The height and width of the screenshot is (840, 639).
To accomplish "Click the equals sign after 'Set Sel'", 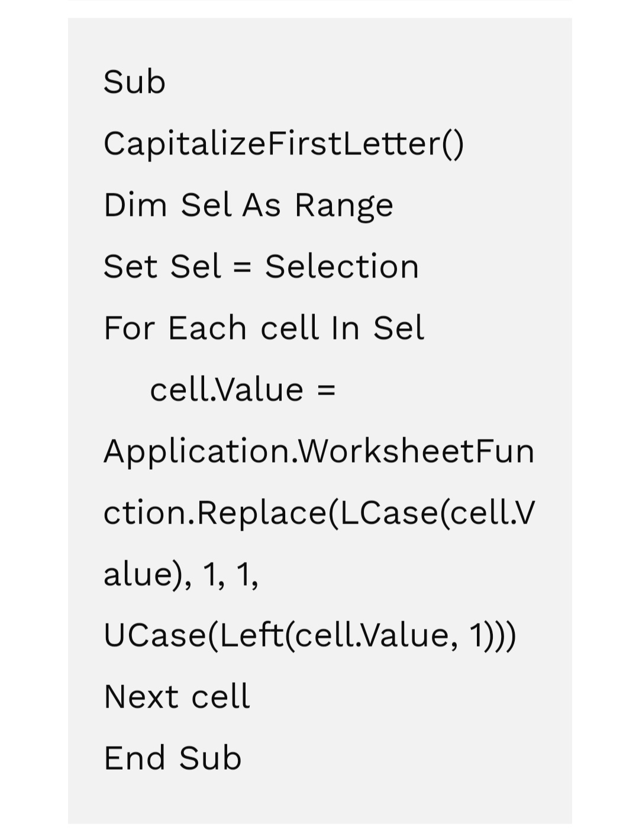I will (x=243, y=268).
